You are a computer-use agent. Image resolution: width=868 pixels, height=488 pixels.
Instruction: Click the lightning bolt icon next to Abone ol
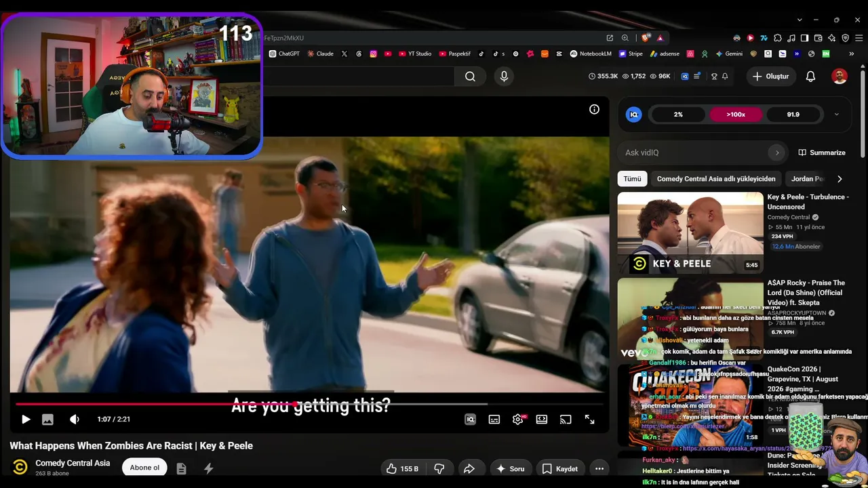(x=208, y=468)
